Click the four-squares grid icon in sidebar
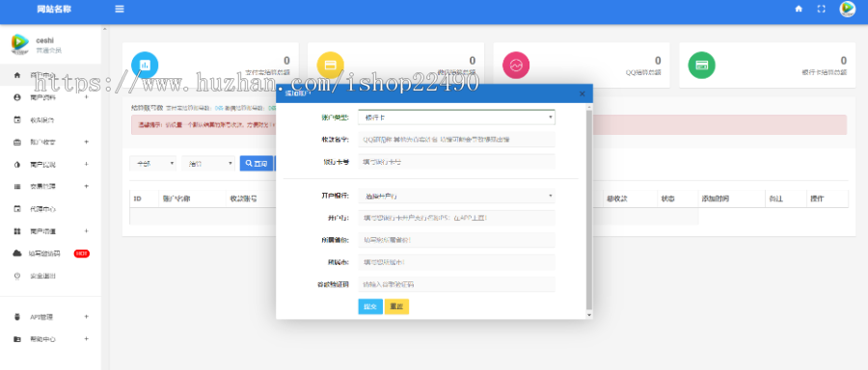 pyautogui.click(x=17, y=231)
